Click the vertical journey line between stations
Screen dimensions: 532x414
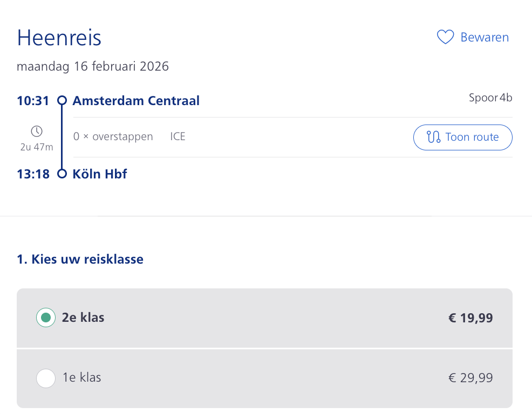point(62,136)
